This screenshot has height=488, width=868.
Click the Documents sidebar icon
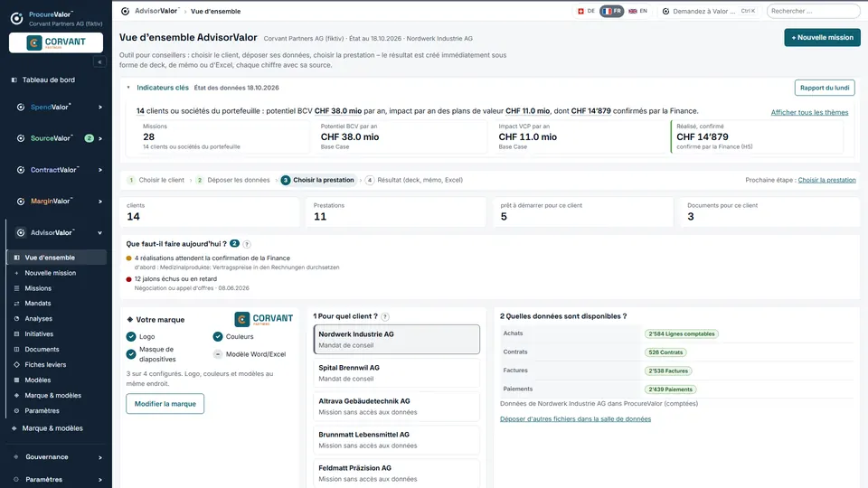coord(16,349)
